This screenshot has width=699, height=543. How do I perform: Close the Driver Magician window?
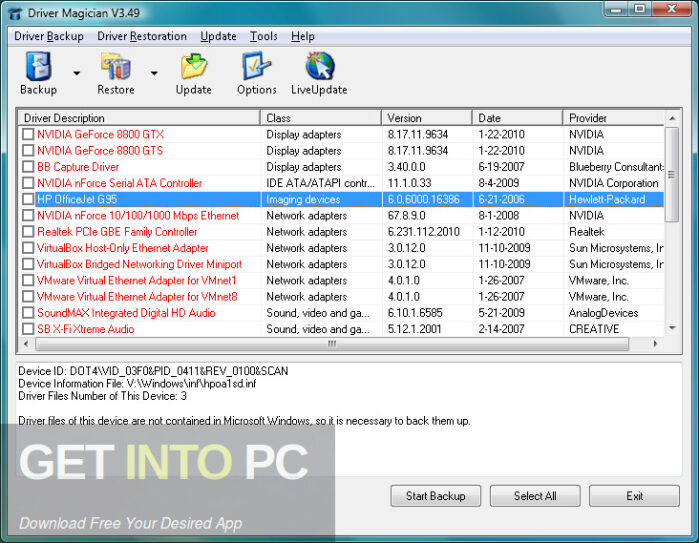pos(671,9)
